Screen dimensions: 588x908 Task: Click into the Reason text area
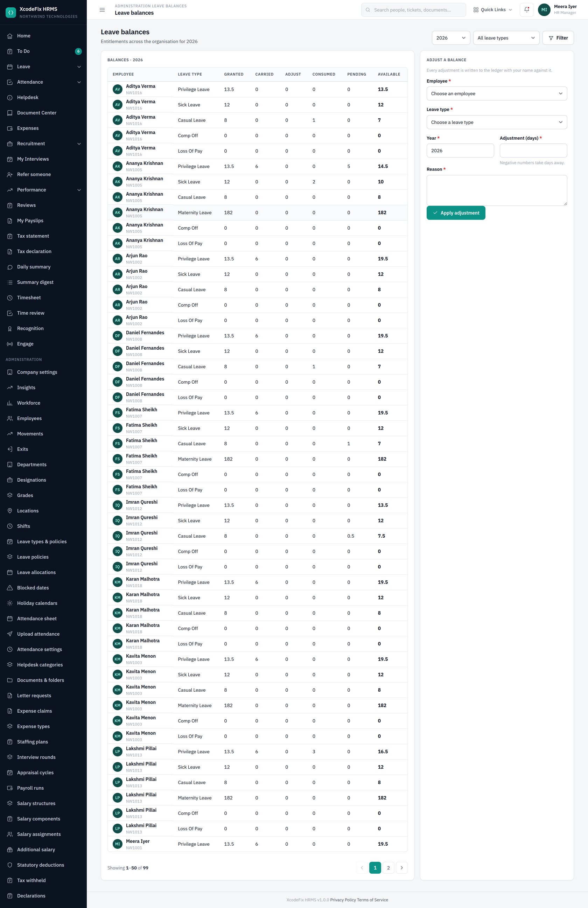point(497,190)
